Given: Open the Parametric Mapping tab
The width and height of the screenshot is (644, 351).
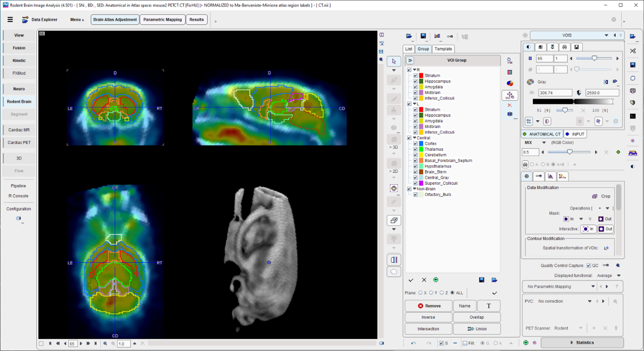Looking at the screenshot, I should pos(163,20).
